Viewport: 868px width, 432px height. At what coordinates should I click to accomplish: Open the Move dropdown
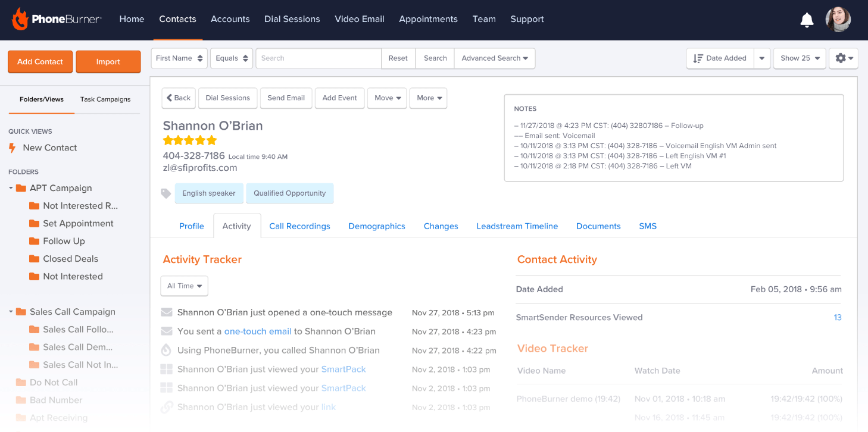(387, 98)
